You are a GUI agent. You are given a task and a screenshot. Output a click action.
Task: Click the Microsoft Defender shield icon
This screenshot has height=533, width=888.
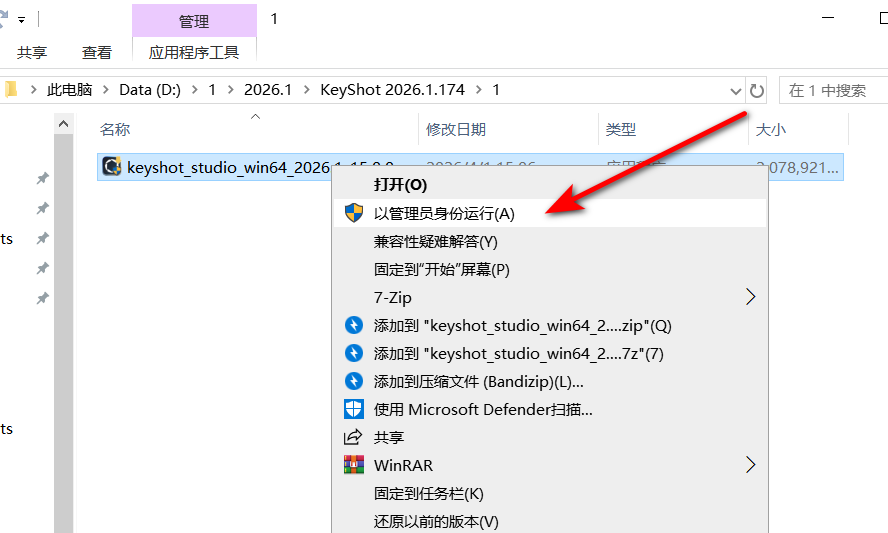pos(354,409)
